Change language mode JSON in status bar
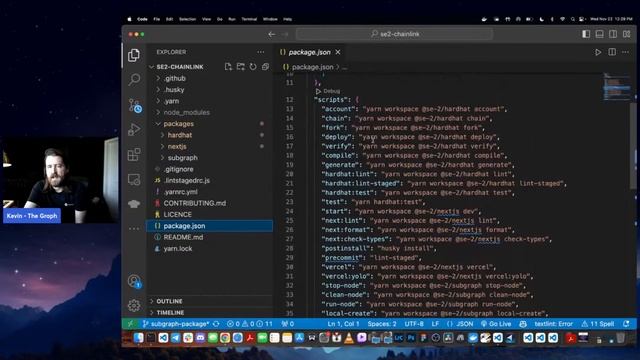The image size is (640, 360). [460, 324]
